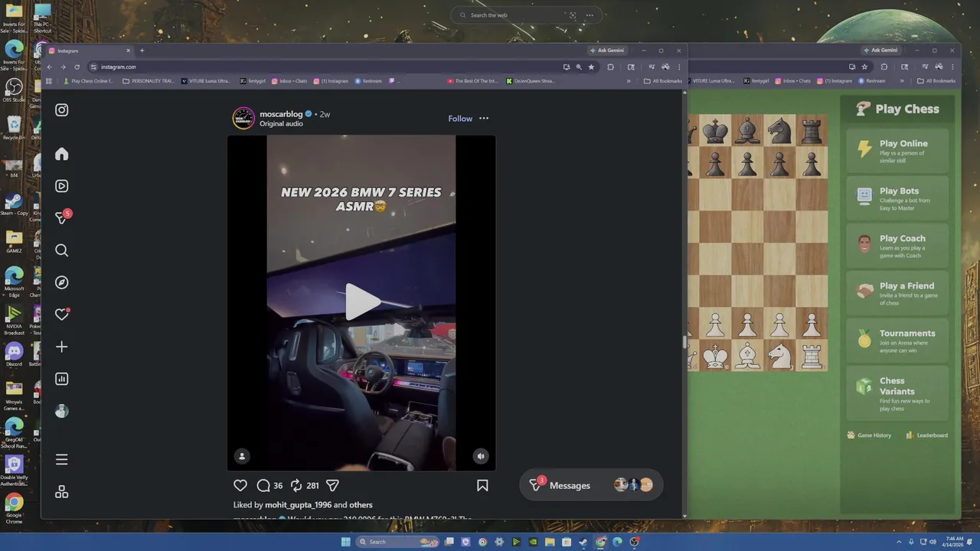Open profile avatar in the Instagram sidebar
980x551 pixels.
coord(62,411)
